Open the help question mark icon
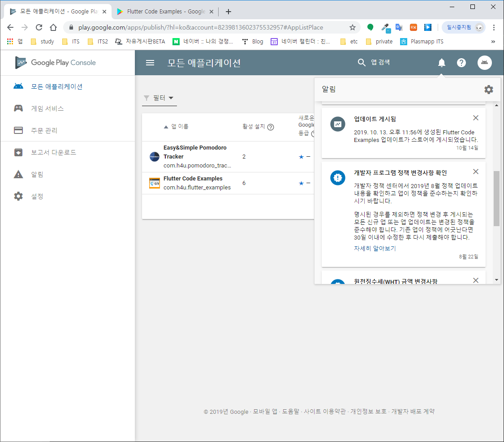Screen dimensions: 504x442 (461, 63)
